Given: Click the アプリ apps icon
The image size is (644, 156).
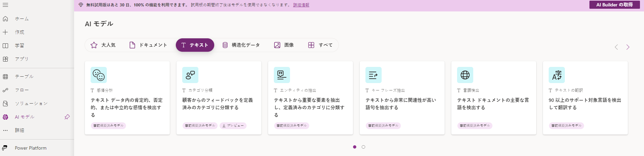Looking at the screenshot, I should tap(5, 59).
